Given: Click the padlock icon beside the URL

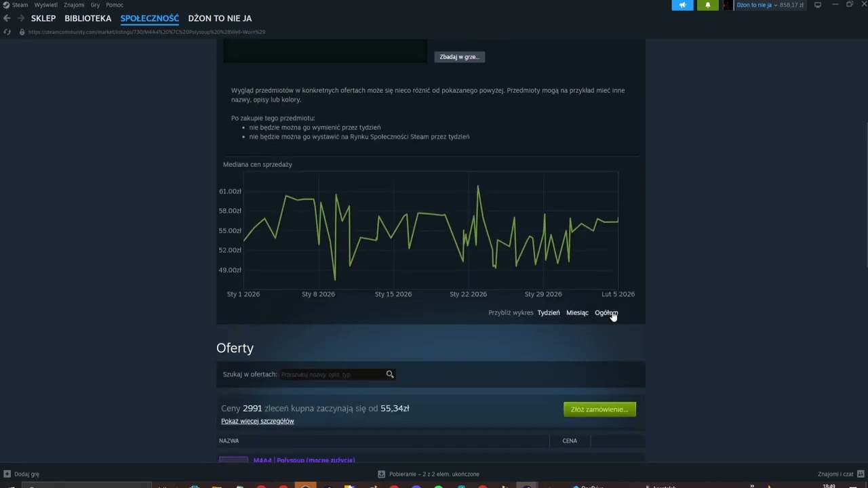Looking at the screenshot, I should click(22, 32).
